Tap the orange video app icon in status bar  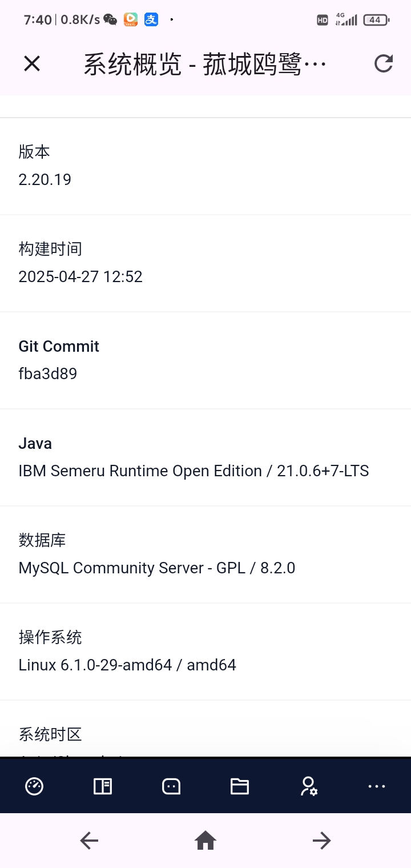click(x=131, y=19)
